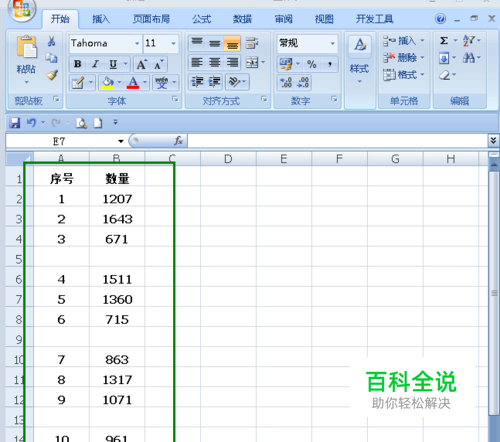Apply percent style format
The image size is (500, 442).
[312, 64]
